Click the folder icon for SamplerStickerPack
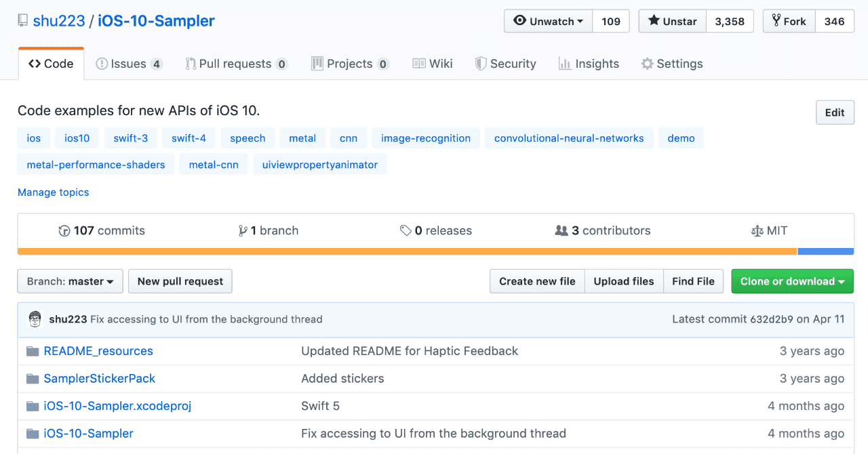This screenshot has width=868, height=454. coord(33,379)
